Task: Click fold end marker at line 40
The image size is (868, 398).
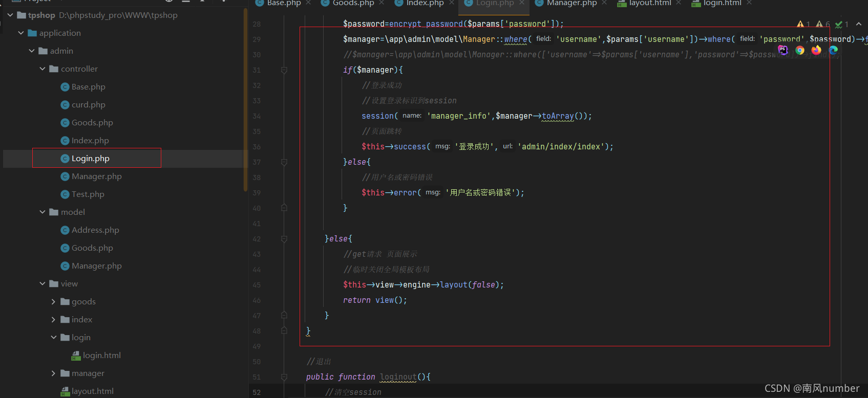Action: point(284,208)
